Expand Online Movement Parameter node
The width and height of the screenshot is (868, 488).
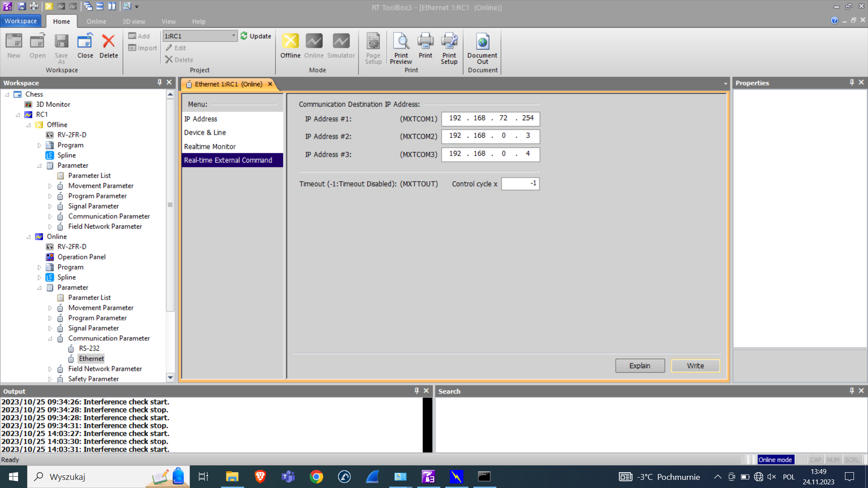(50, 308)
